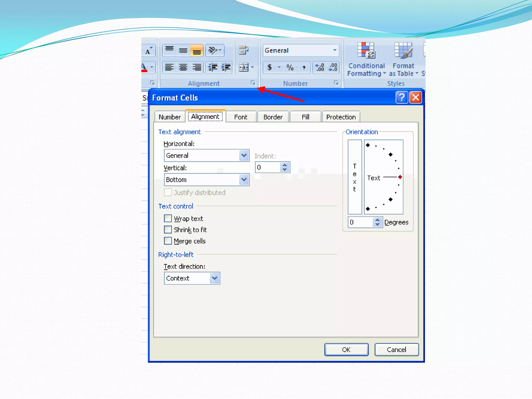The height and width of the screenshot is (399, 532).
Task: Click the Bottom Align highlighted icon
Action: point(197,51)
